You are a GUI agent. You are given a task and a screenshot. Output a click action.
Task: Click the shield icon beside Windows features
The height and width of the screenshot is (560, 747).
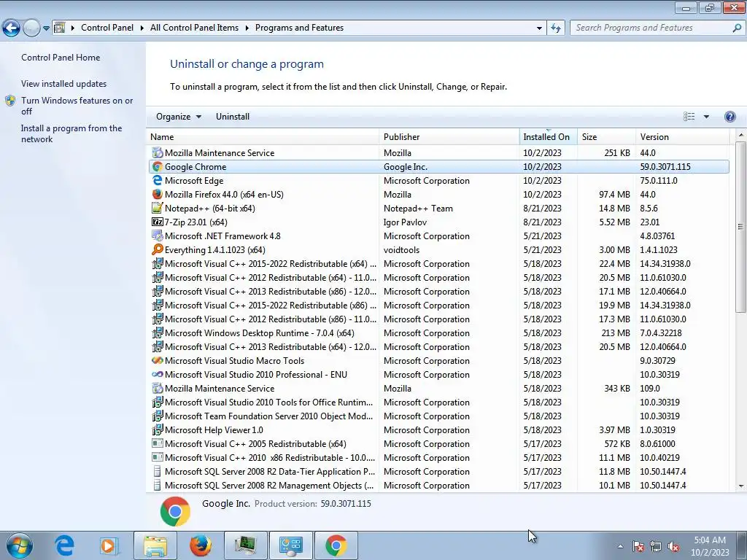(x=10, y=101)
